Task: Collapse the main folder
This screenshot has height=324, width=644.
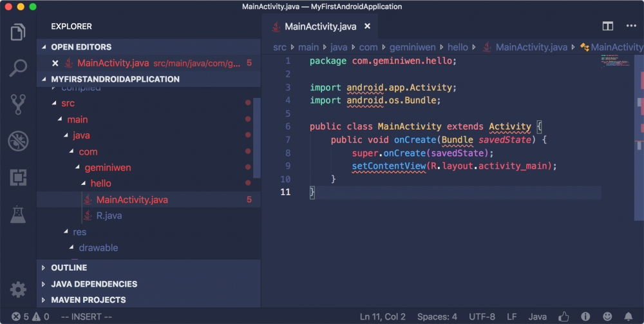Action: [x=60, y=119]
